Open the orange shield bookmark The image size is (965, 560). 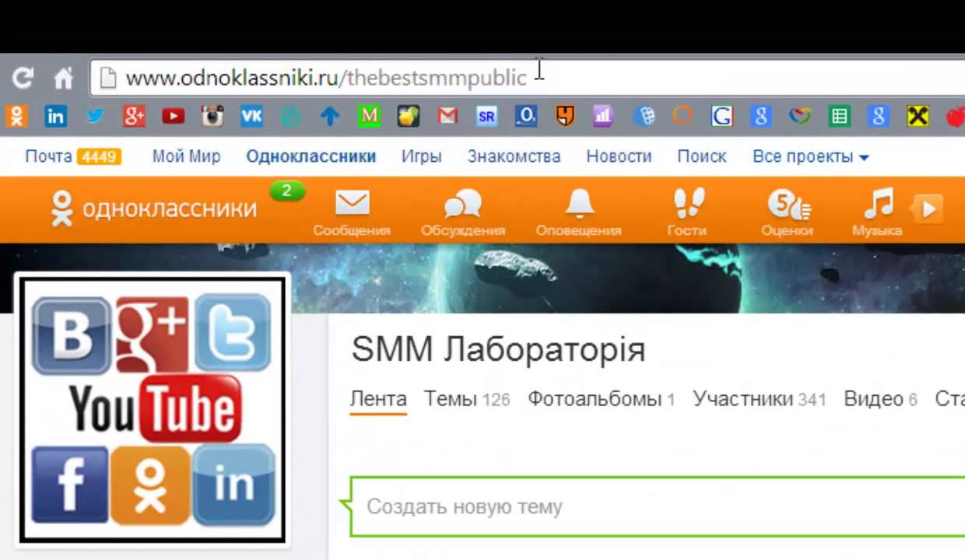click(x=565, y=117)
